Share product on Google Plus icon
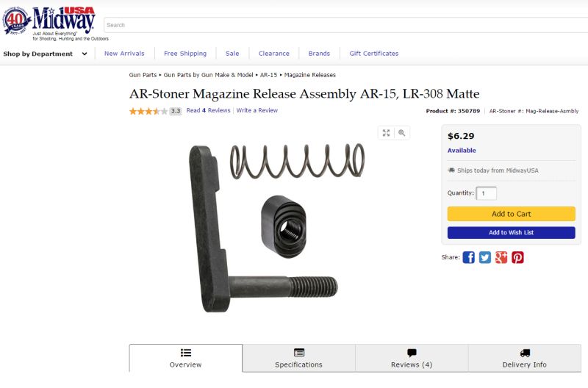This screenshot has width=588, height=388. coord(501,257)
